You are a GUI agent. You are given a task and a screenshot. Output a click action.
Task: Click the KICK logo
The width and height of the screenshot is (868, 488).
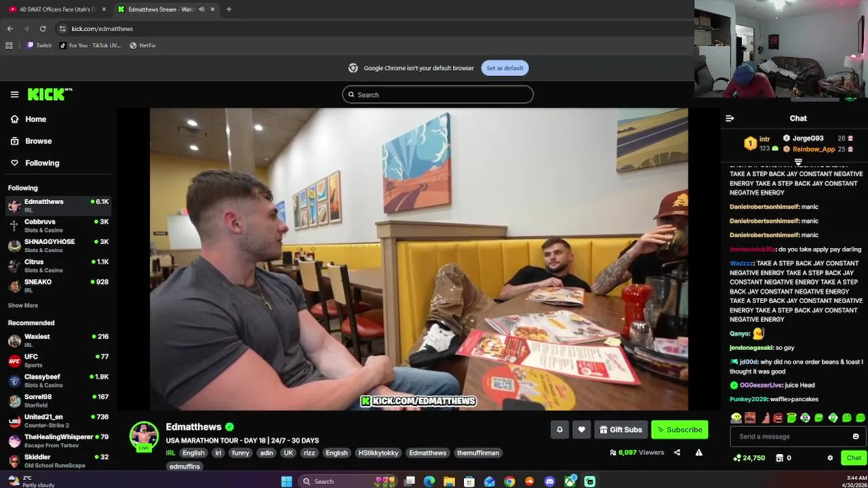[50, 94]
